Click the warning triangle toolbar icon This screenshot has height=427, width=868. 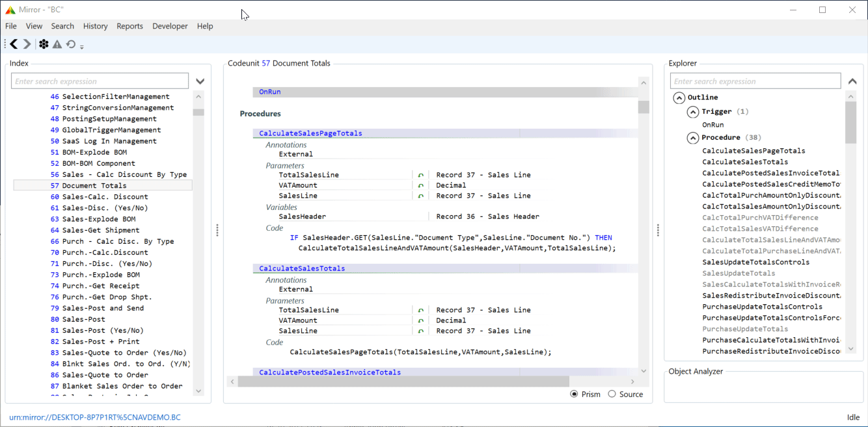tap(57, 44)
